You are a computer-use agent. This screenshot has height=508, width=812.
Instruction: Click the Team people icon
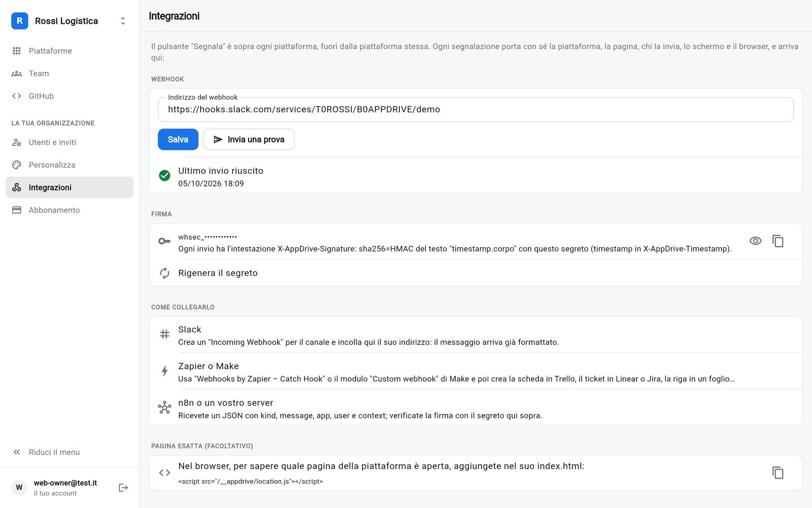click(x=17, y=73)
